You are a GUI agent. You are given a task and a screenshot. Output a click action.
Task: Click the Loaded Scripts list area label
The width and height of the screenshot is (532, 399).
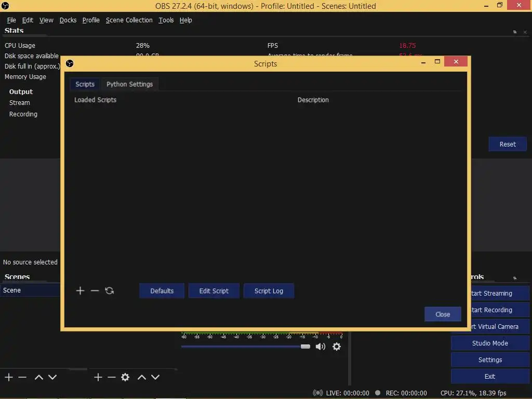pyautogui.click(x=96, y=100)
